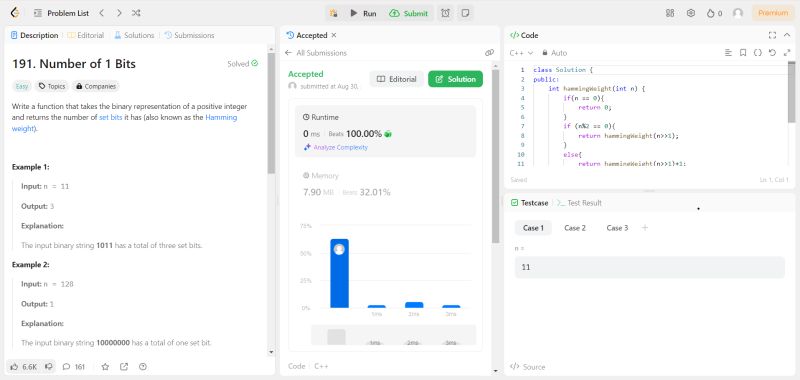Viewport: 800px width, 380px height.
Task: Toggle the Auto lock setting
Action: point(555,53)
